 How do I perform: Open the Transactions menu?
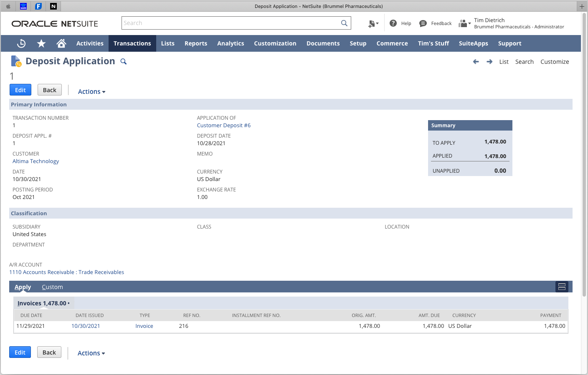(132, 43)
